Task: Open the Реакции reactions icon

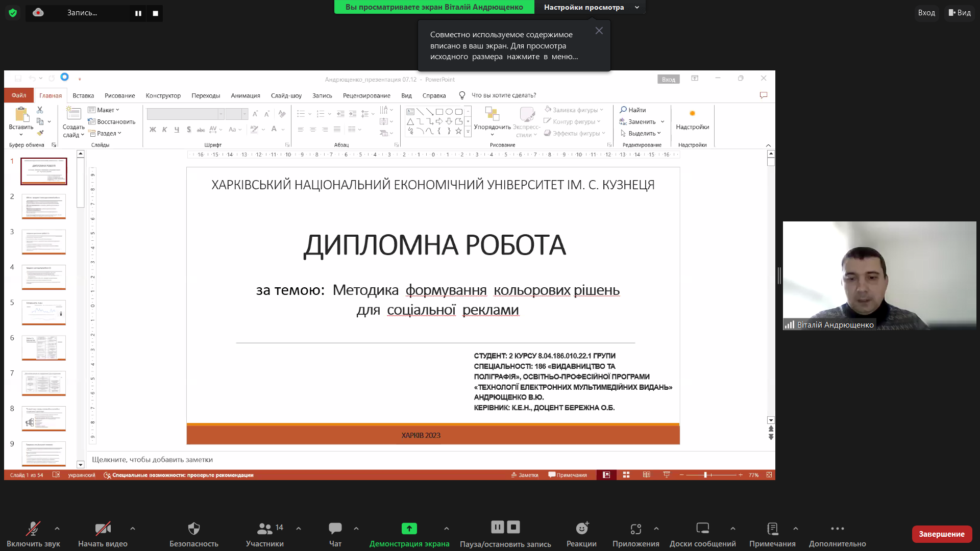Action: pos(582,528)
